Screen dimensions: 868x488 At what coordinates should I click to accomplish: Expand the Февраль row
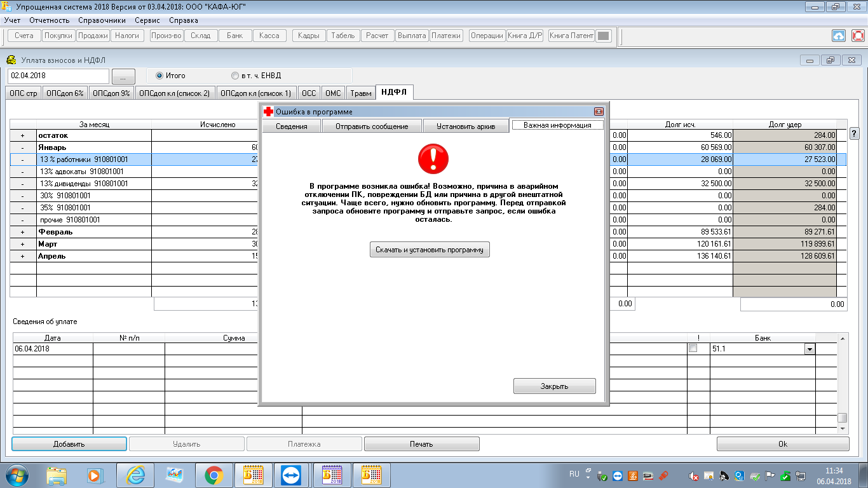coord(23,232)
